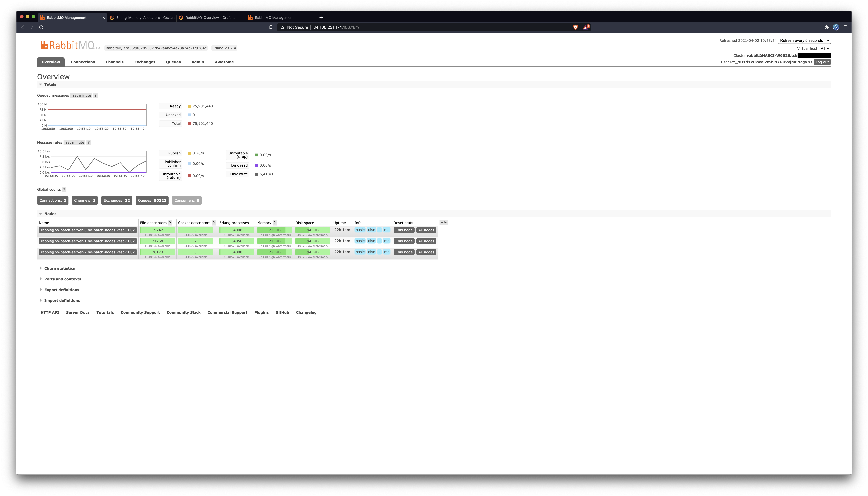Click the help icon next to Memory column

pos(274,223)
